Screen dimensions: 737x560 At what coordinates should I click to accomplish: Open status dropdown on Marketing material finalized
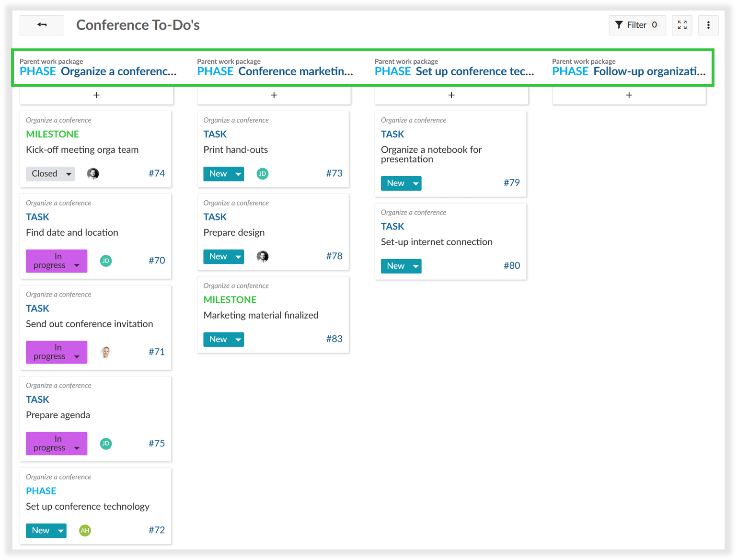pos(223,339)
